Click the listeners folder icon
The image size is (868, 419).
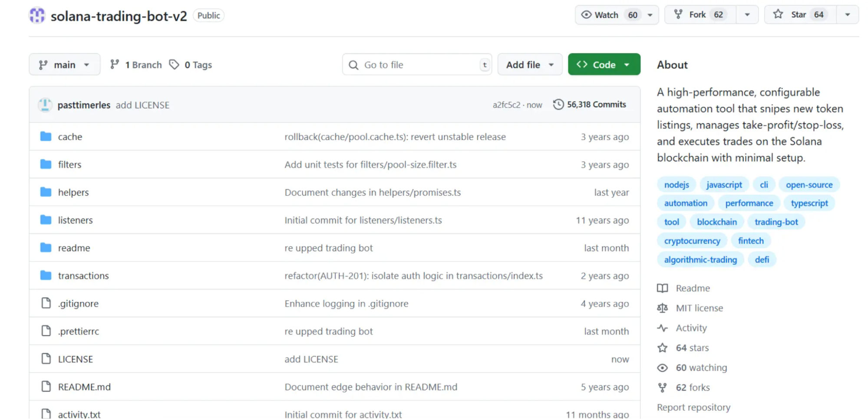46,220
